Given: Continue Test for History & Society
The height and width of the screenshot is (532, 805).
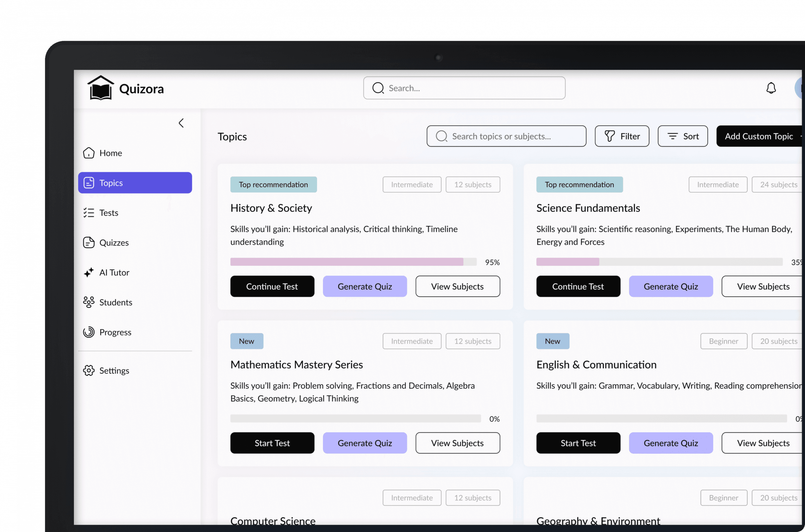Looking at the screenshot, I should pyautogui.click(x=272, y=286).
